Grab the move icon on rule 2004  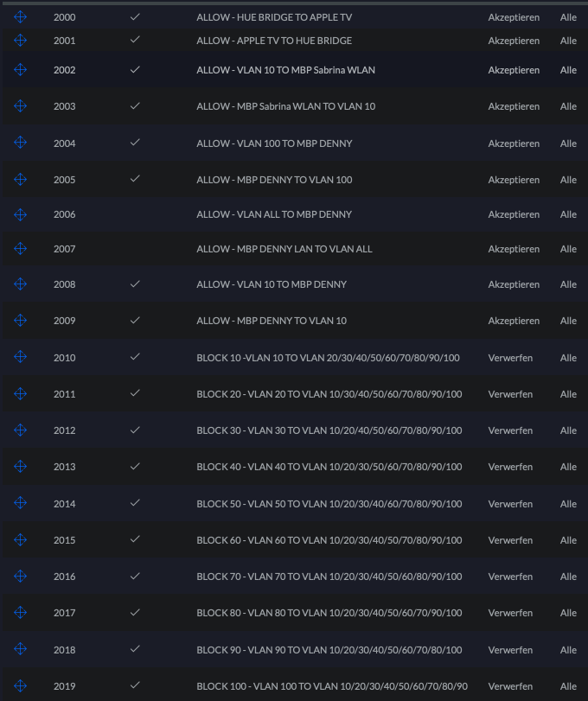[x=21, y=143]
